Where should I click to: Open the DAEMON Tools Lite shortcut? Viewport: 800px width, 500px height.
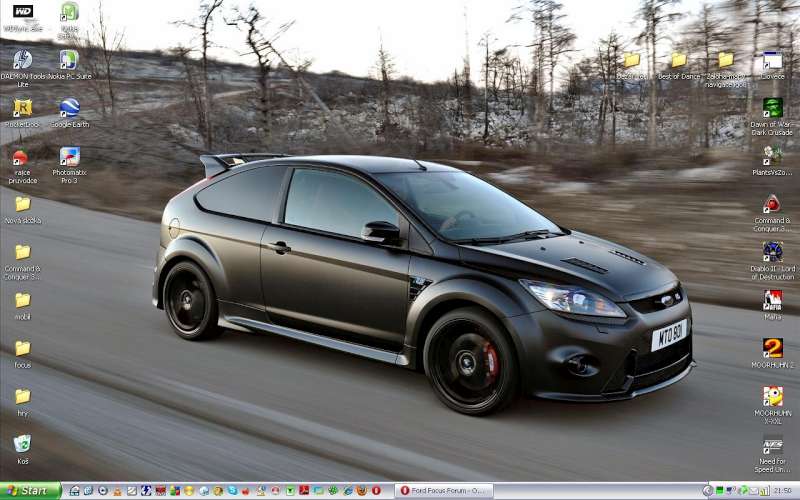tap(22, 60)
